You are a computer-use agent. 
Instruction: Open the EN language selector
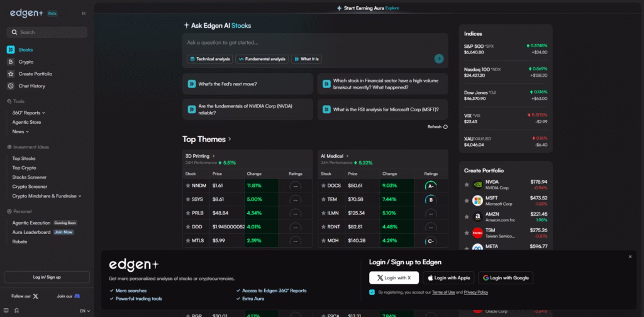tap(84, 311)
